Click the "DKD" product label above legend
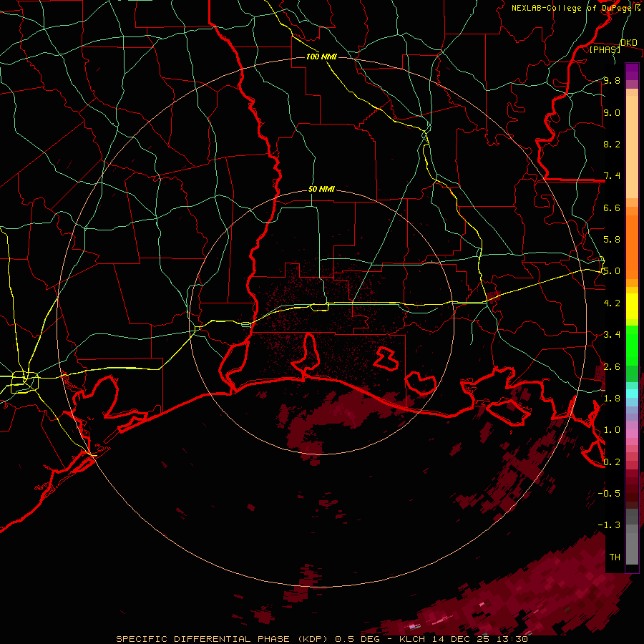This screenshot has width=644, height=644. click(628, 42)
